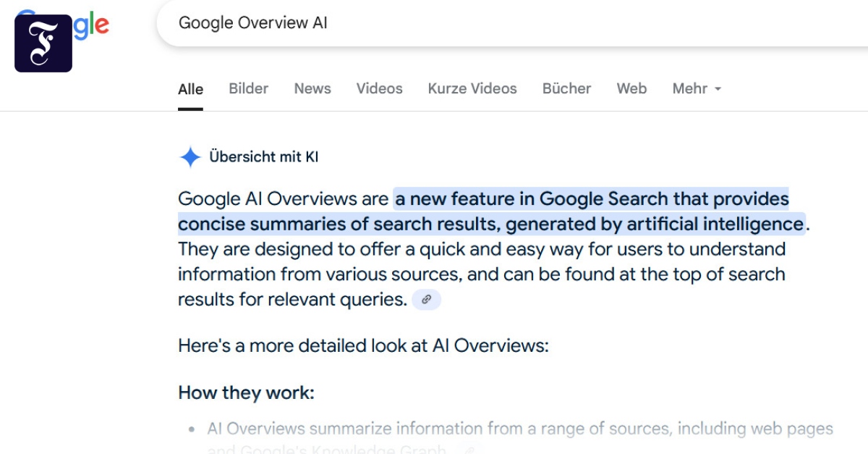Image resolution: width=868 pixels, height=454 pixels.
Task: Open the Bücher tab
Action: [x=566, y=89]
